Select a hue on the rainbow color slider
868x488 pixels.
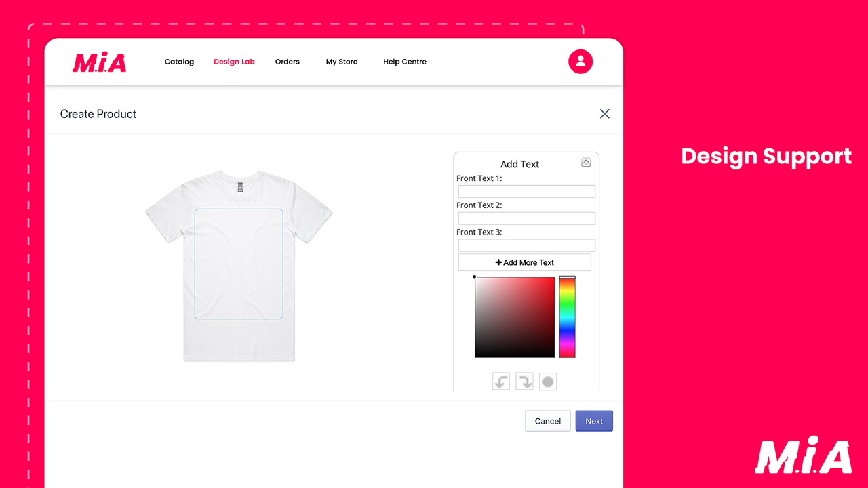[x=567, y=317]
